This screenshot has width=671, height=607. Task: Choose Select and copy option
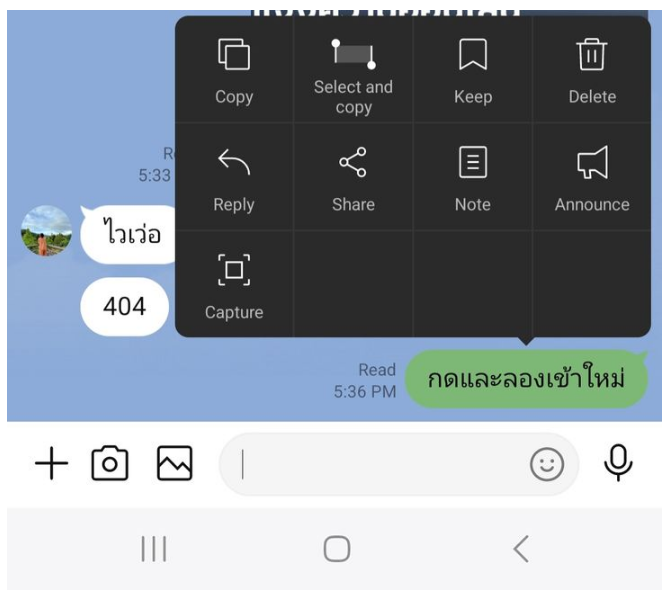tap(353, 54)
